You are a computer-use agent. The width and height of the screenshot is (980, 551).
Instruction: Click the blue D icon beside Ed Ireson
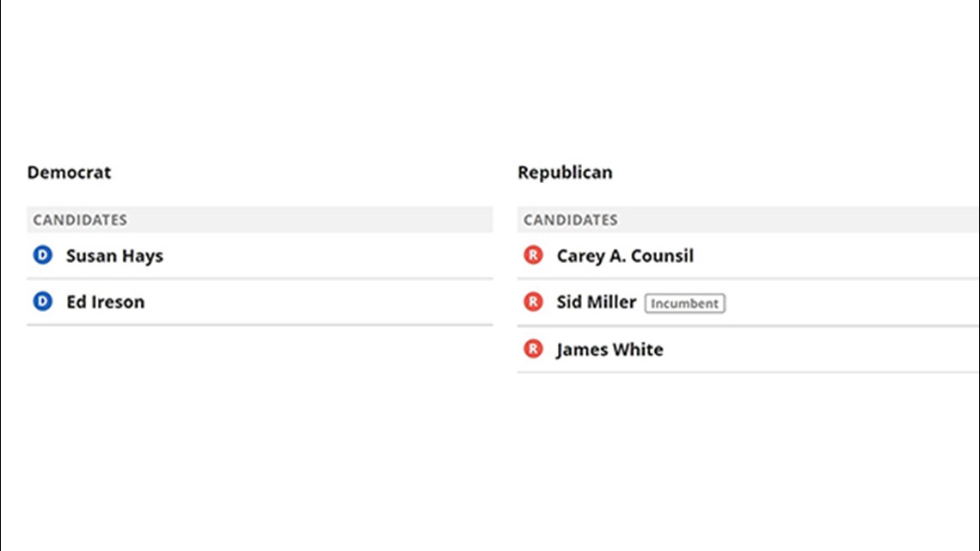pyautogui.click(x=42, y=301)
